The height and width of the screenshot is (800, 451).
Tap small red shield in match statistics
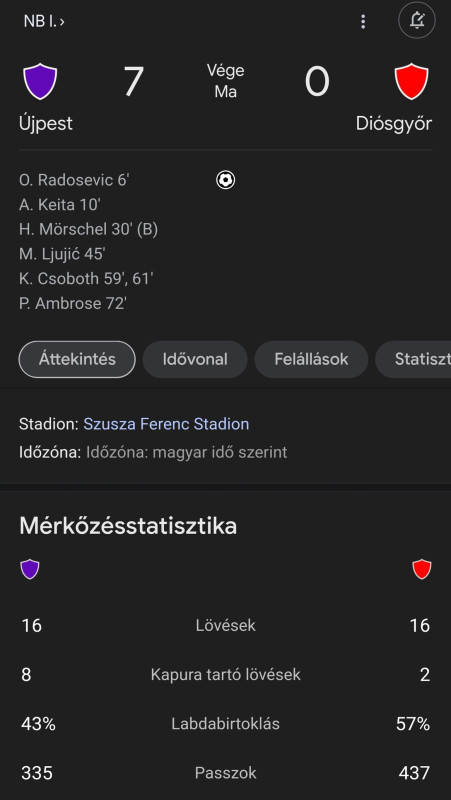[421, 569]
